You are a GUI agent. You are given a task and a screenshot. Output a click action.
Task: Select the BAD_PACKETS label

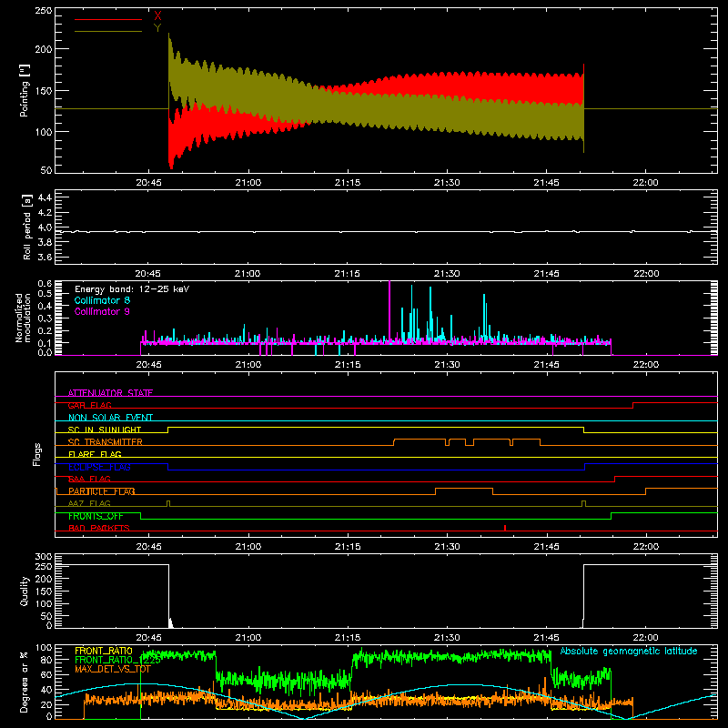[99, 528]
